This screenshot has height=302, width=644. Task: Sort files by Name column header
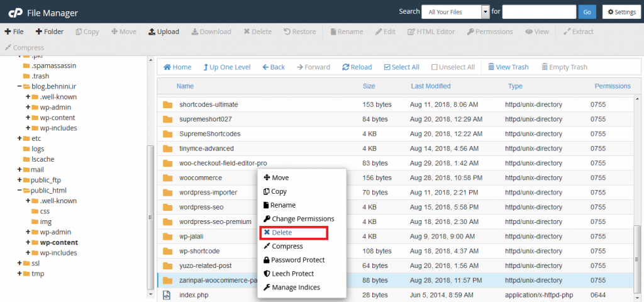(x=186, y=86)
